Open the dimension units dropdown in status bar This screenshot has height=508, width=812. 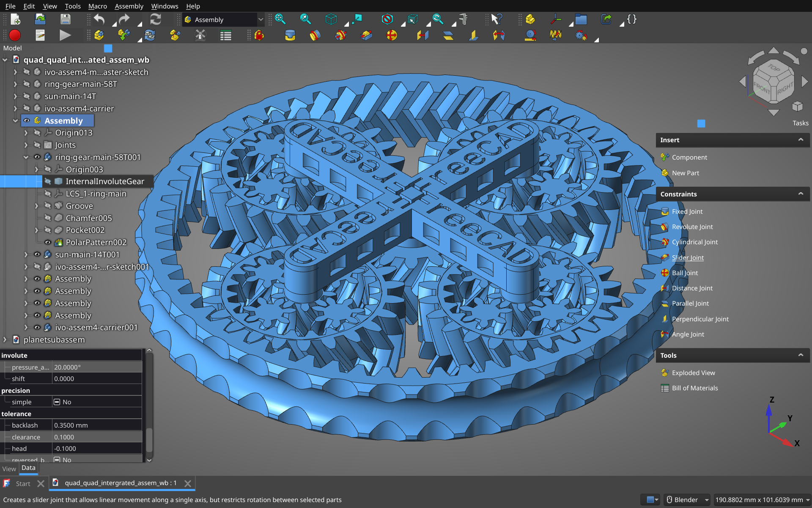point(762,500)
